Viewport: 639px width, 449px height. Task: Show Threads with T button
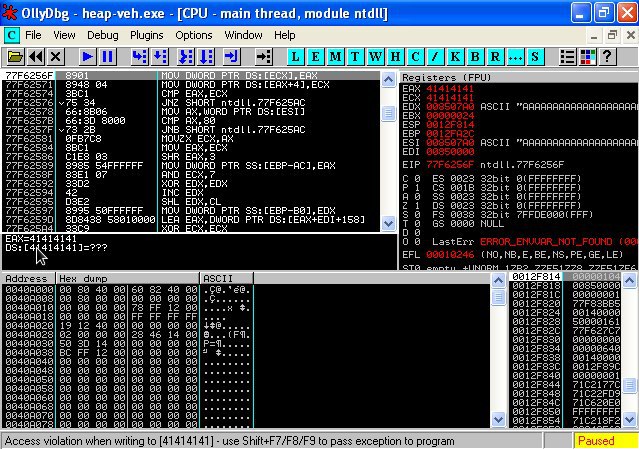pos(355,57)
